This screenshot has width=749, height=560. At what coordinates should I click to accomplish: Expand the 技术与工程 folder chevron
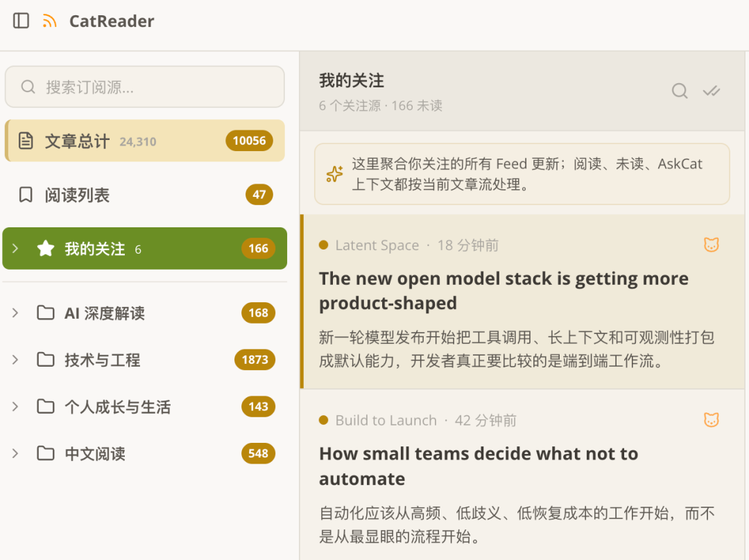pos(15,360)
